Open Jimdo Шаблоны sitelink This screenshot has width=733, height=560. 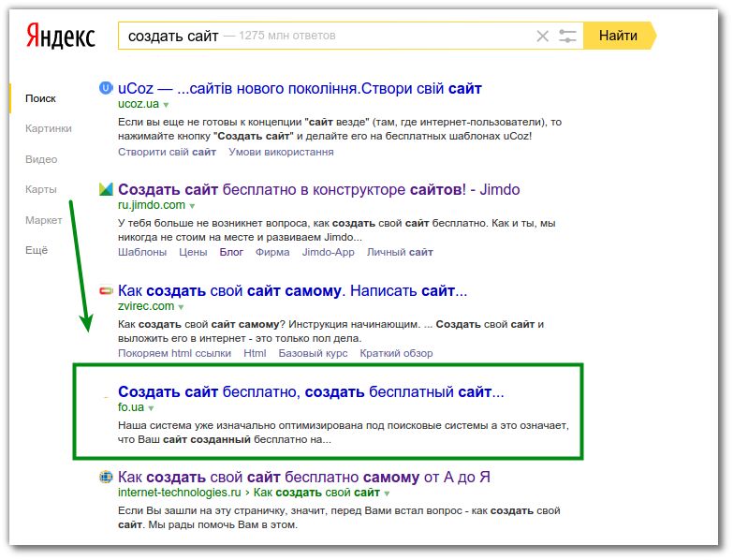[x=142, y=252]
